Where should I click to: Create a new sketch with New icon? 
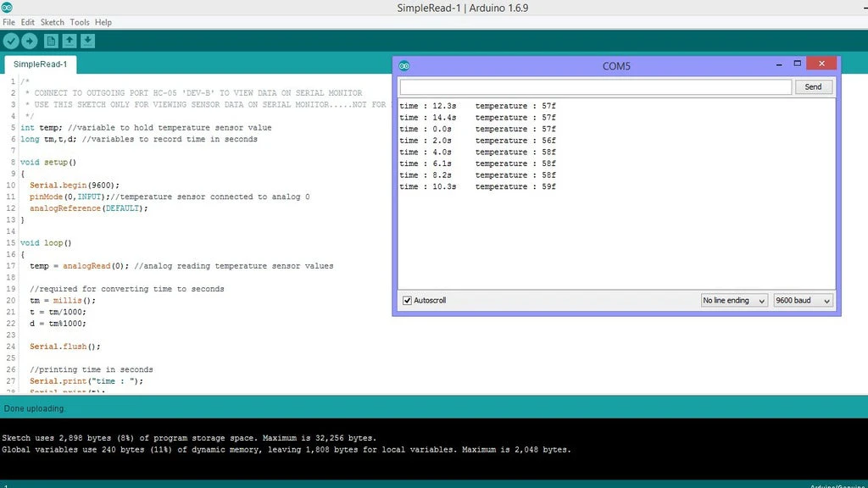51,41
